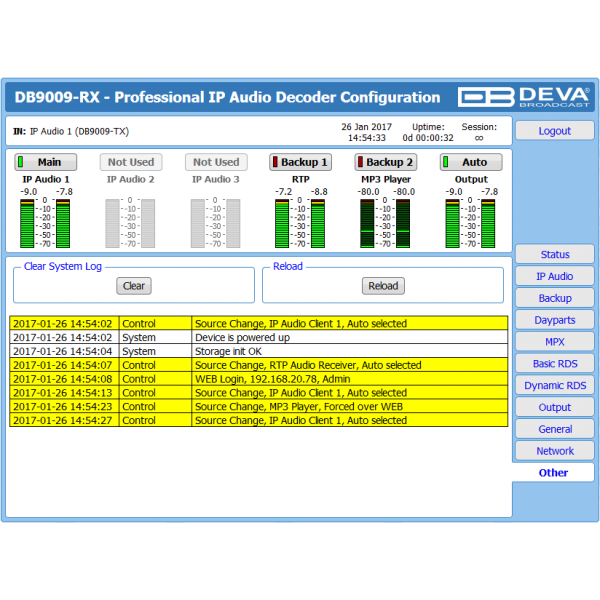Viewport: 600px width, 600px height.
Task: Click timestamp '2017-01-26 14:54:27' in the log
Action: 63,420
